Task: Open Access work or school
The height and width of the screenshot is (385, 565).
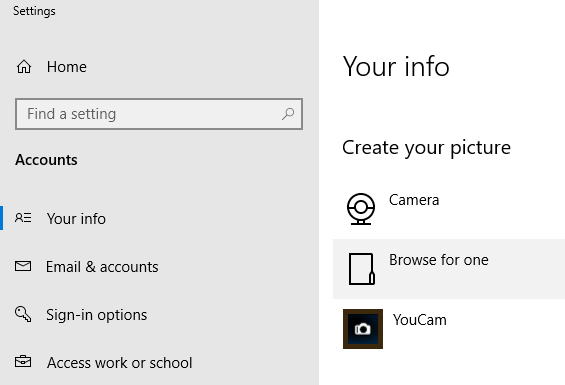Action: coord(119,363)
